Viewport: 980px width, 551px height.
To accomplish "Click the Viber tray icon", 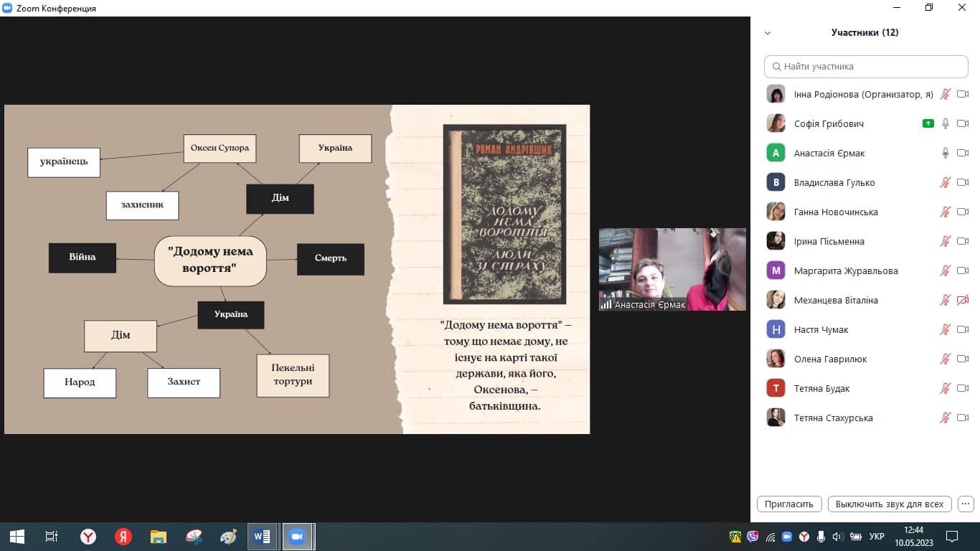I will point(753,537).
